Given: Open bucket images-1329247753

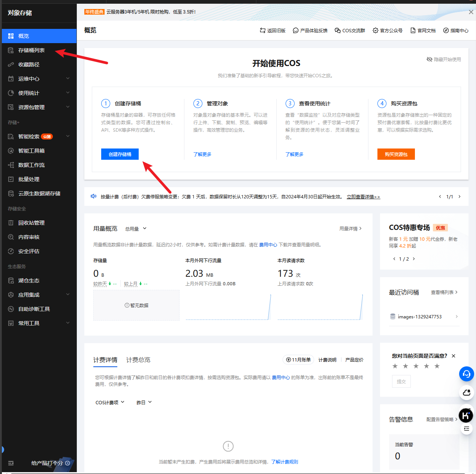Looking at the screenshot, I should point(424,317).
